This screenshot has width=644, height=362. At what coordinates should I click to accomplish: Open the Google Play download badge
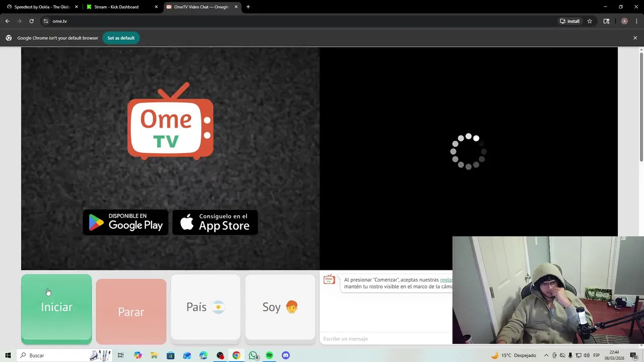click(126, 222)
